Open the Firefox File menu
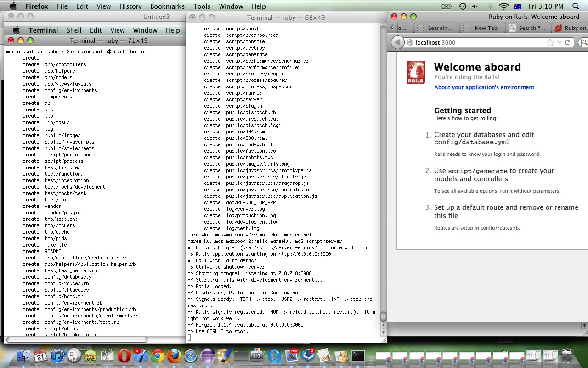Image resolution: width=588 pixels, height=368 pixels. (x=62, y=6)
